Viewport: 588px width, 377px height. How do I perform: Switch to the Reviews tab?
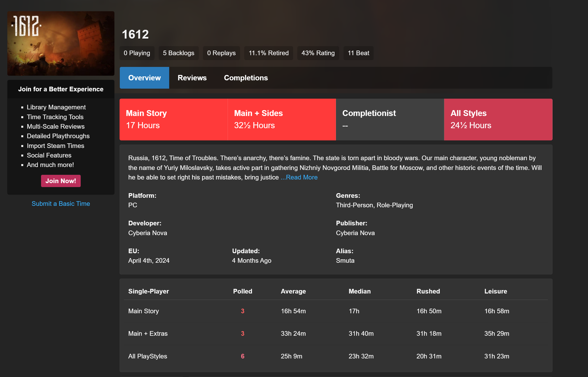coord(192,78)
